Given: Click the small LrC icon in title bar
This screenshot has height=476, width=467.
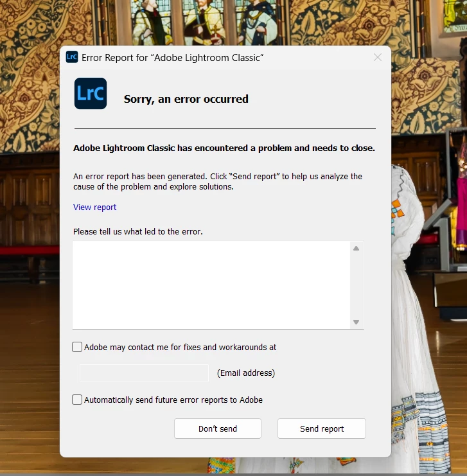Looking at the screenshot, I should click(72, 57).
